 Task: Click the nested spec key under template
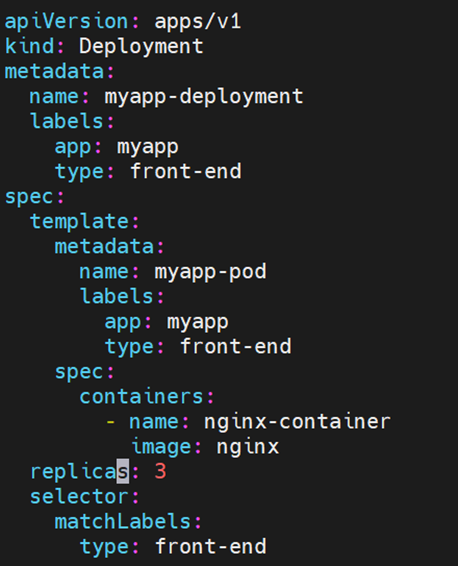pyautogui.click(x=79, y=373)
